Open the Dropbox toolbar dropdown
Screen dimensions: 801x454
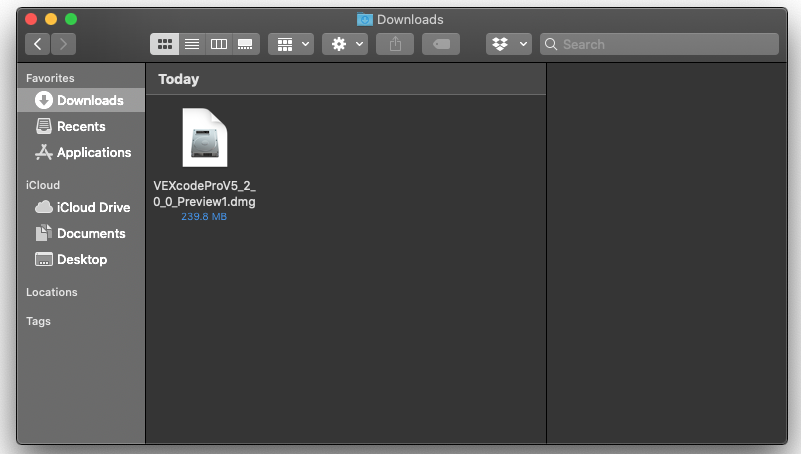(x=509, y=44)
